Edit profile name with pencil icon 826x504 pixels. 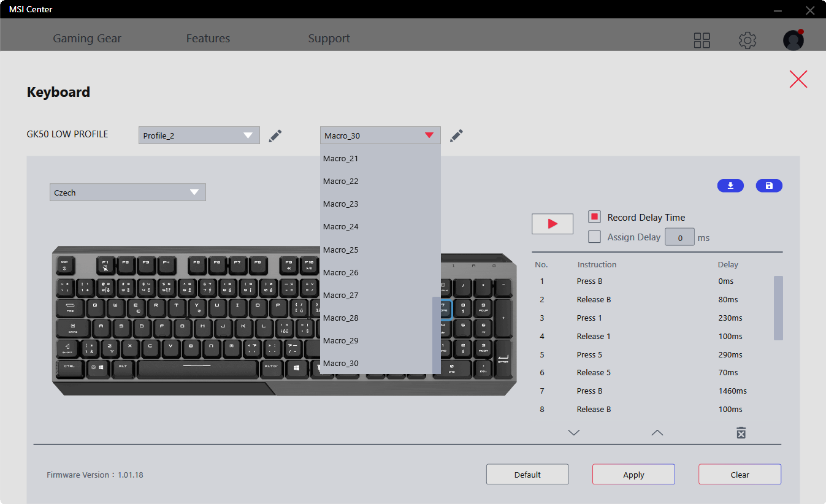click(x=275, y=136)
